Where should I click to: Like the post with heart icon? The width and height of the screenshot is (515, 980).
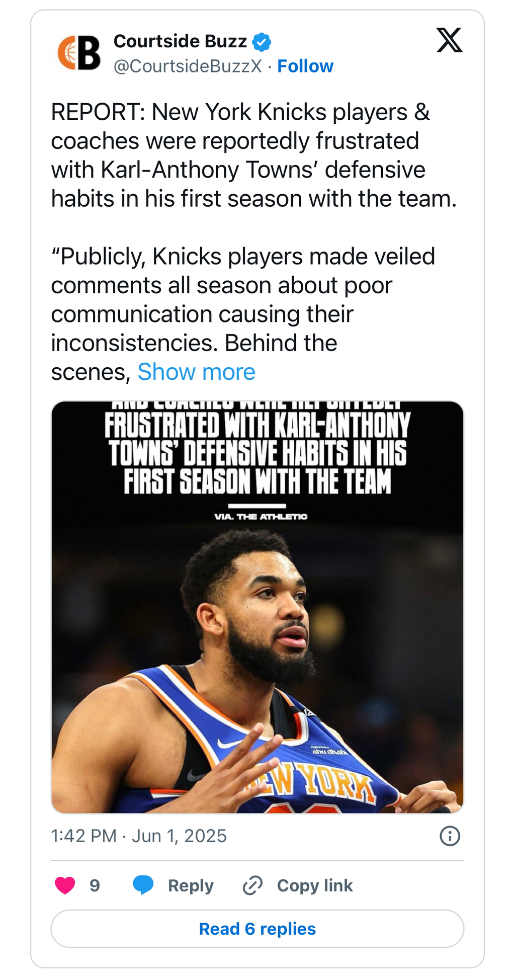(65, 885)
